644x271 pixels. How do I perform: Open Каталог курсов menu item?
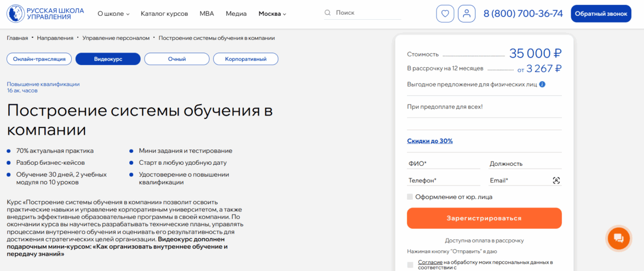pyautogui.click(x=164, y=14)
